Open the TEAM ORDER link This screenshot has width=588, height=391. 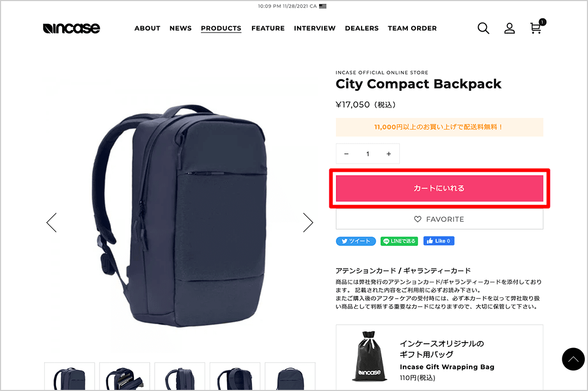(x=412, y=28)
